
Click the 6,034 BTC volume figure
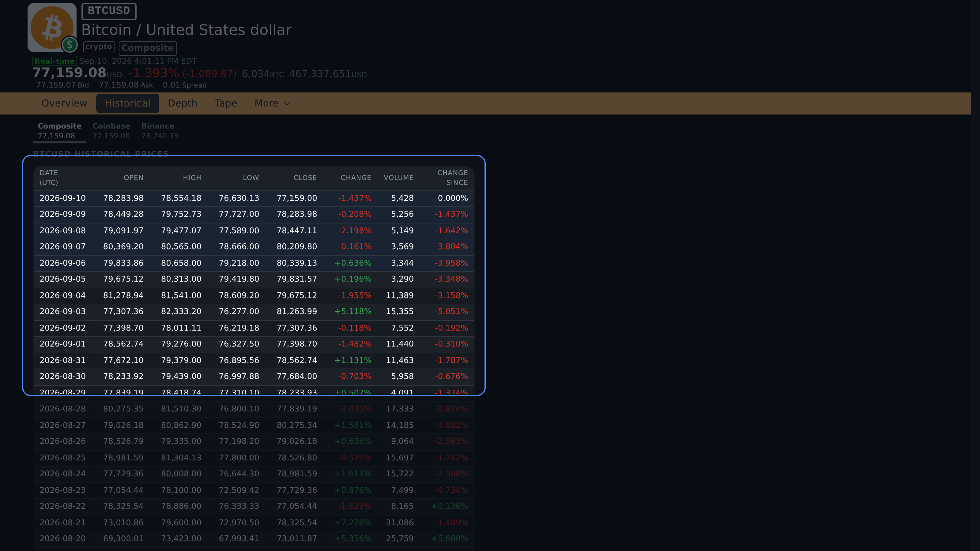coord(263,74)
